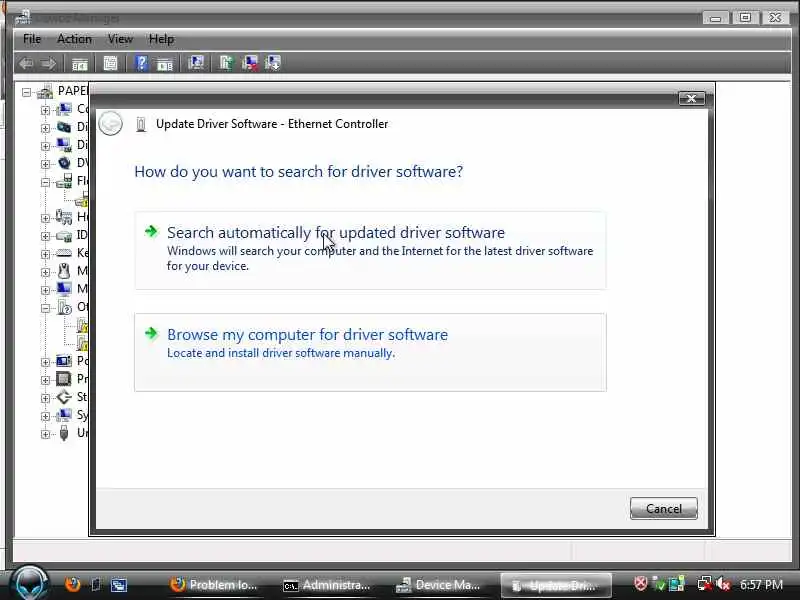The width and height of the screenshot is (800, 600).
Task: Choose Browse my computer for driver software
Action: (x=370, y=353)
